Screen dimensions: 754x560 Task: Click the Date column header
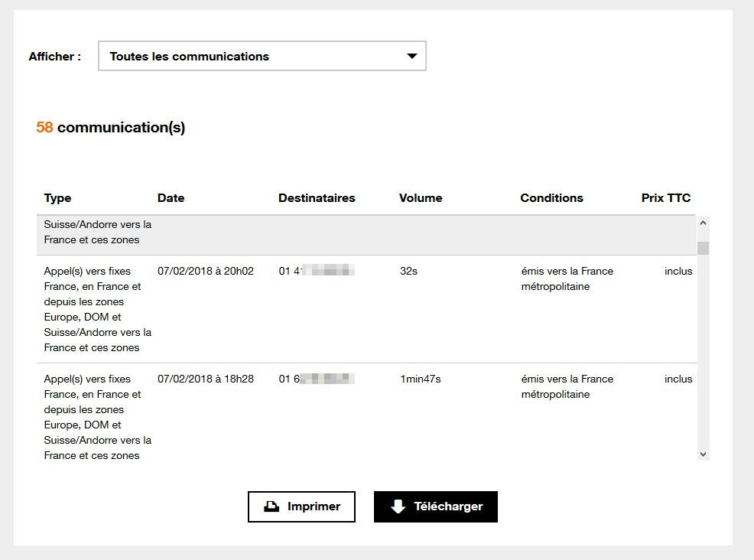[171, 198]
